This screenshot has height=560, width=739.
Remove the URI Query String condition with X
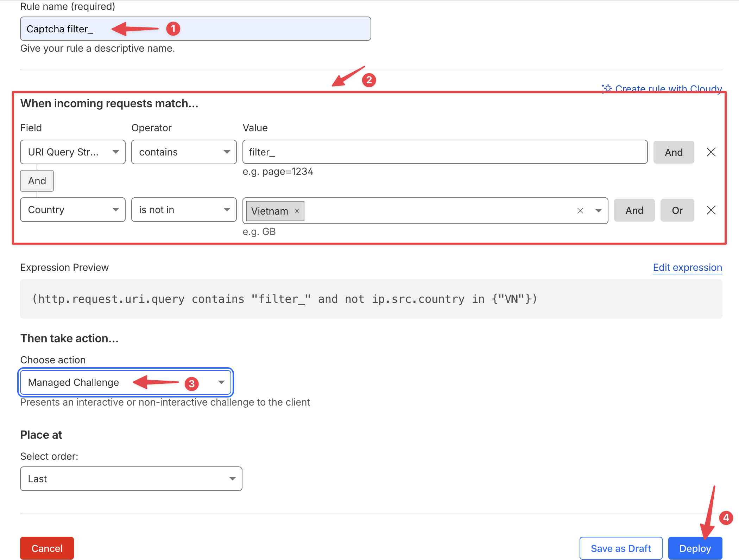[x=711, y=152]
